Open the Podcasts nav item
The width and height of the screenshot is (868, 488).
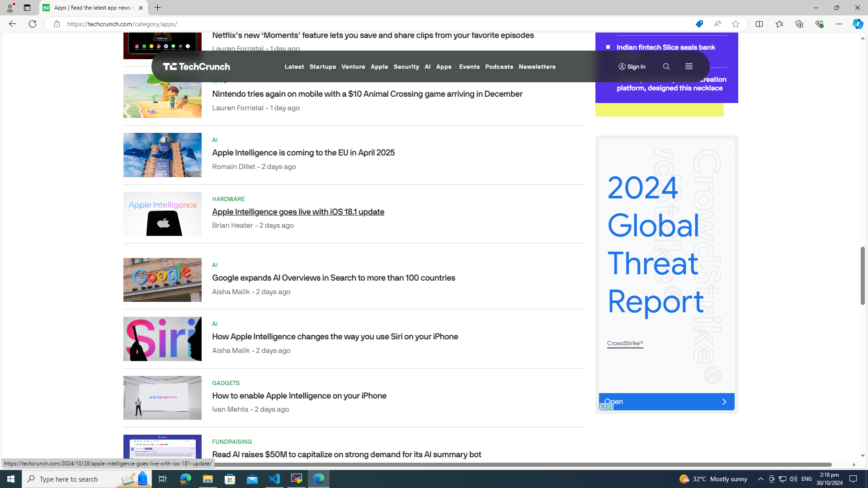[x=499, y=67]
